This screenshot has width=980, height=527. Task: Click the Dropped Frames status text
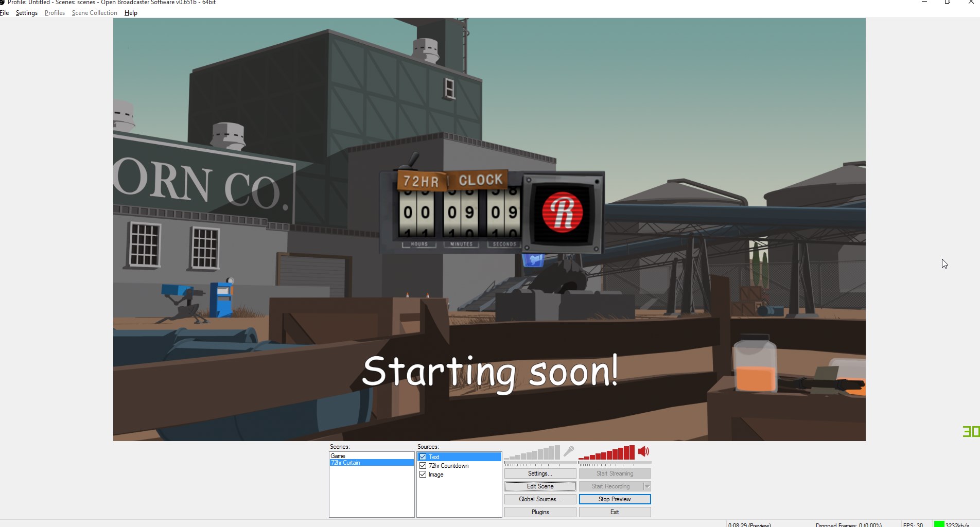tap(849, 524)
